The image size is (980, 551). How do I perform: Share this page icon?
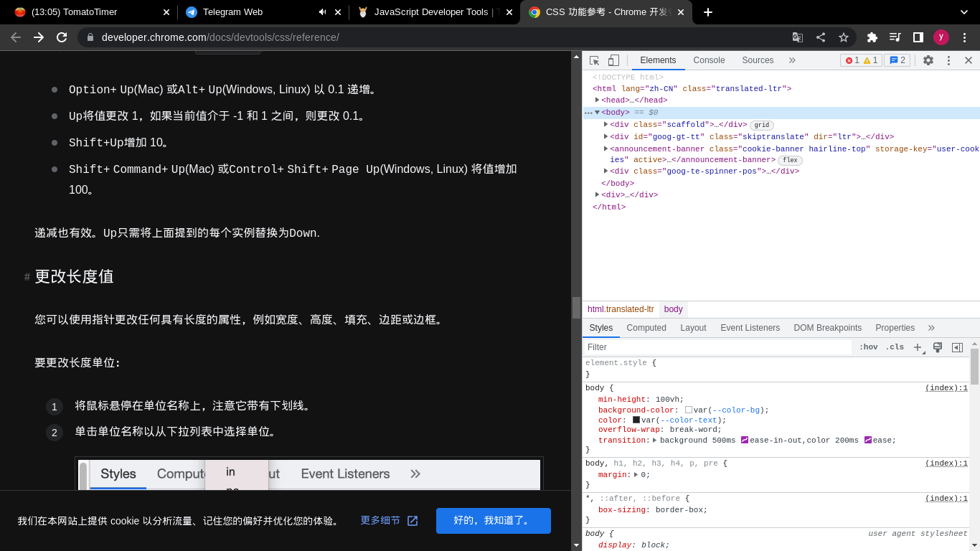[821, 37]
